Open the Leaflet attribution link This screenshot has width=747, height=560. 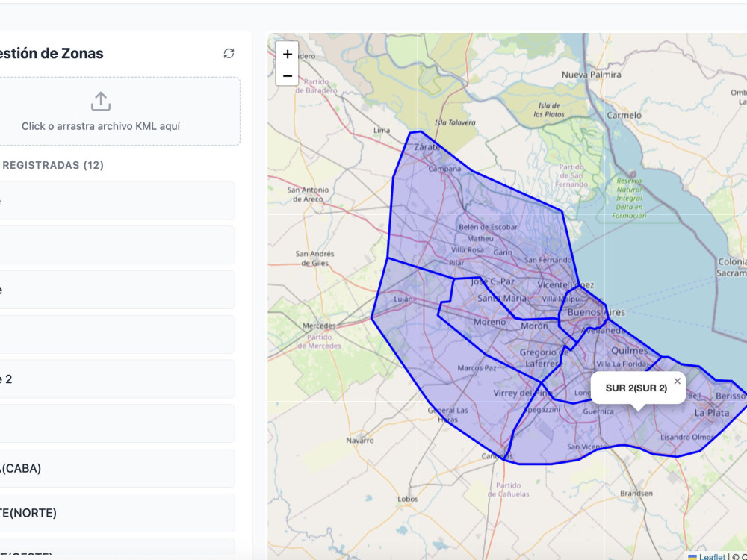tap(712, 556)
